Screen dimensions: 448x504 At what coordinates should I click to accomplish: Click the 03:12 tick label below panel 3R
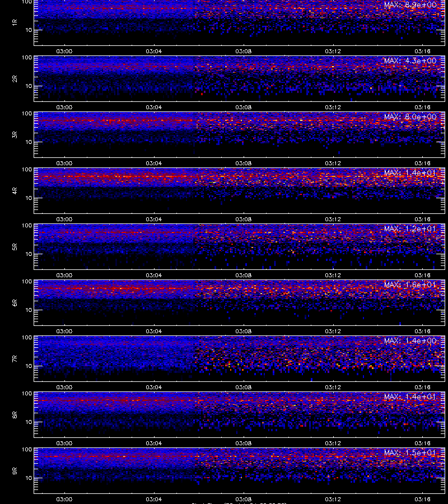pos(333,163)
